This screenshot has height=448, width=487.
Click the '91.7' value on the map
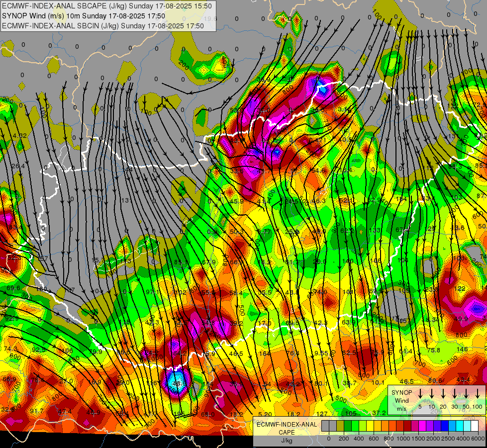point(37,411)
